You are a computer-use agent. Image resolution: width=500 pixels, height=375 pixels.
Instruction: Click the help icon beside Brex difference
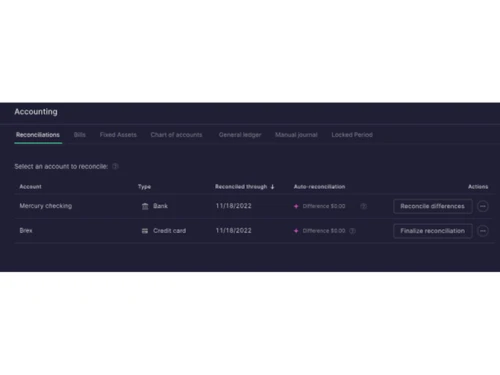click(352, 231)
